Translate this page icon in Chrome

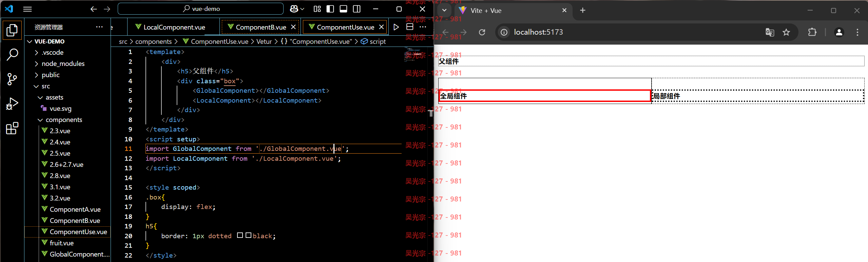click(770, 32)
